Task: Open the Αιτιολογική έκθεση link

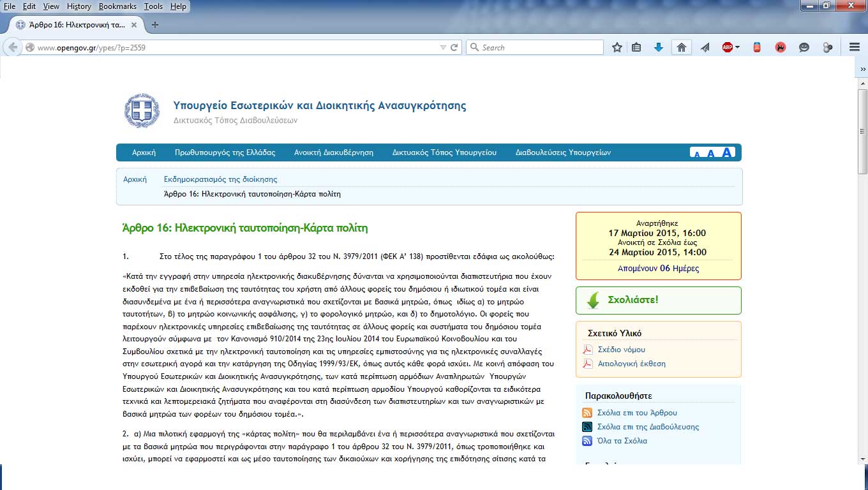Action: coord(631,364)
